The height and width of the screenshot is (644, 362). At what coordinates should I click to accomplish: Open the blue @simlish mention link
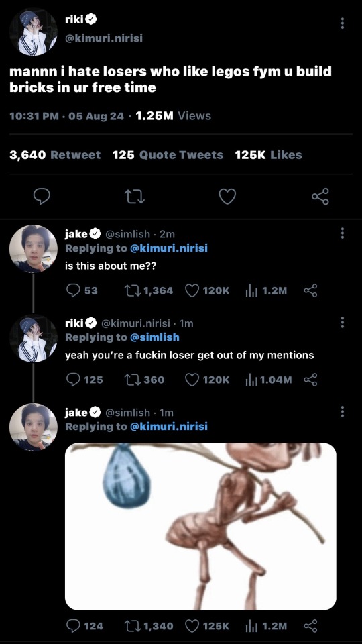(x=155, y=337)
